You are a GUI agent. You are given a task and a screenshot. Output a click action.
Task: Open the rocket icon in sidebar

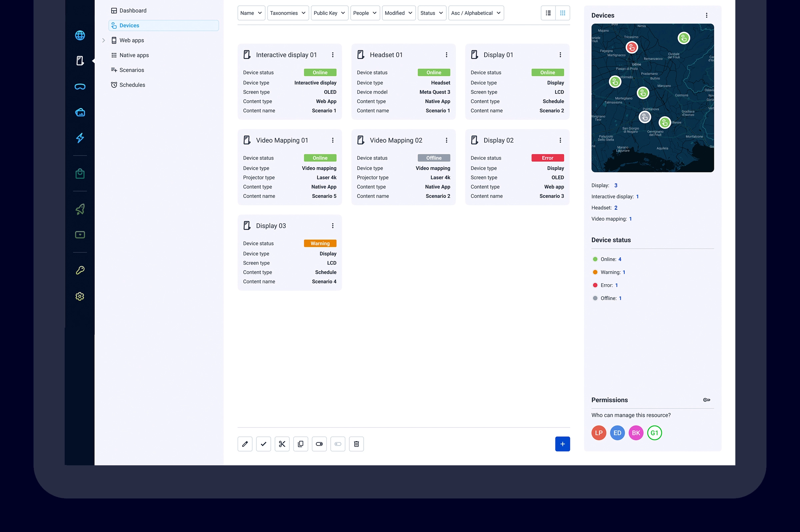point(80,209)
